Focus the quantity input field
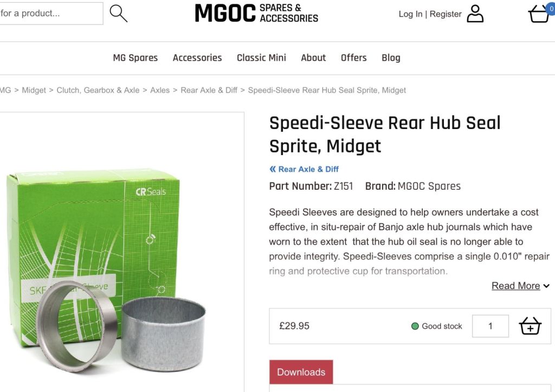The width and height of the screenshot is (555, 392). tap(490, 326)
